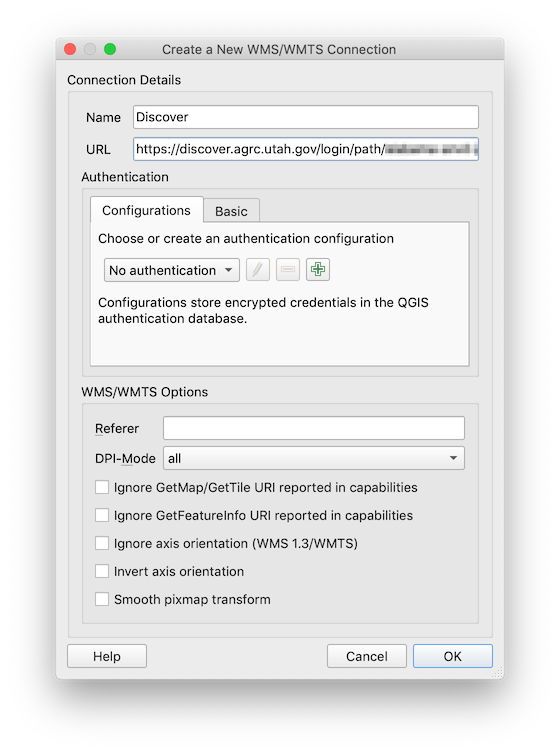Open the DPI-Mode combo box
The image size is (560, 753).
coord(314,458)
